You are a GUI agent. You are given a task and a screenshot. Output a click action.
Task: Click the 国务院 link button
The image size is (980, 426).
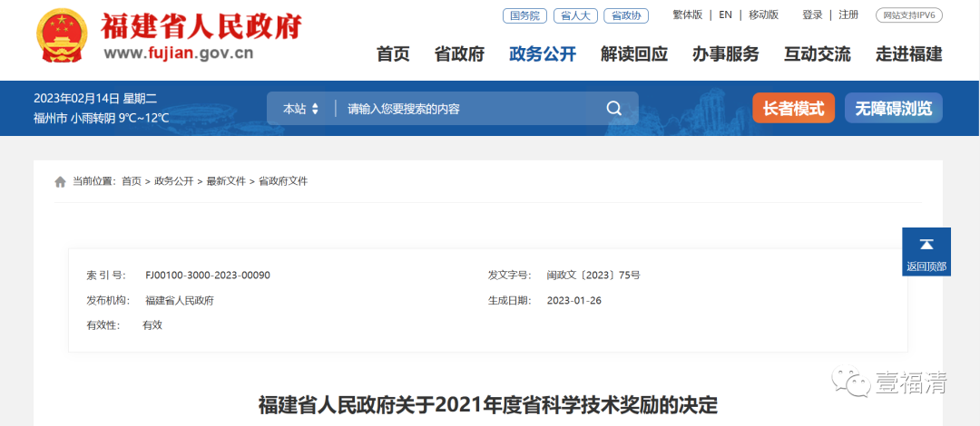(525, 16)
